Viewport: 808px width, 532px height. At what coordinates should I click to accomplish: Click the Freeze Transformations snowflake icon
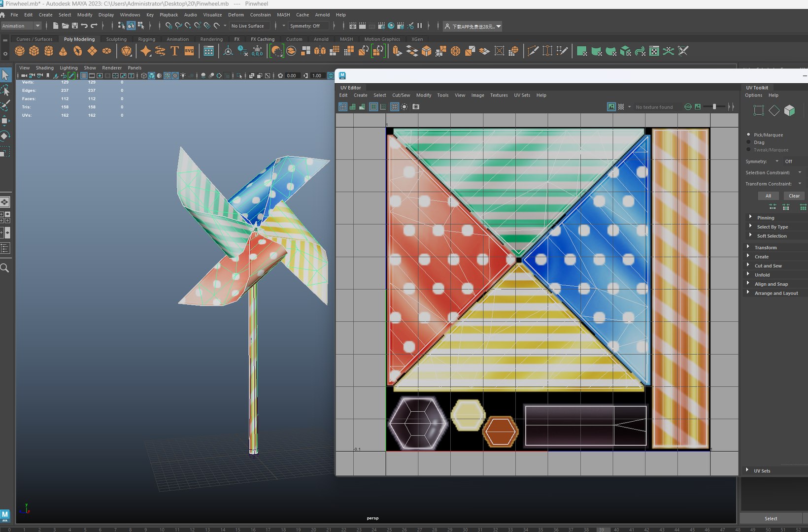coord(257,51)
